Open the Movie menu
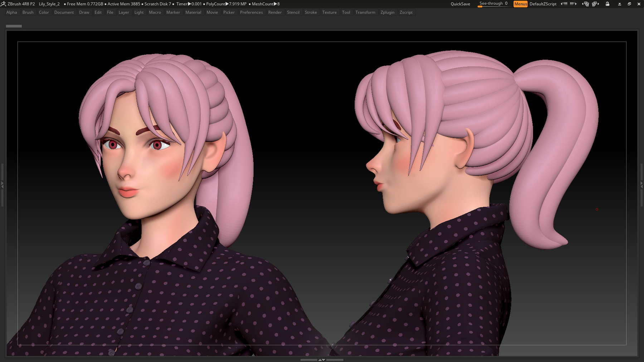 pyautogui.click(x=212, y=13)
